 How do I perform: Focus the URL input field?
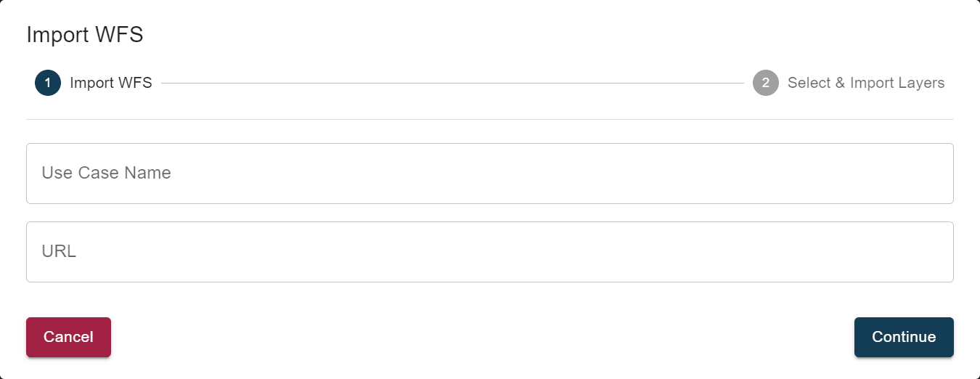(489, 252)
